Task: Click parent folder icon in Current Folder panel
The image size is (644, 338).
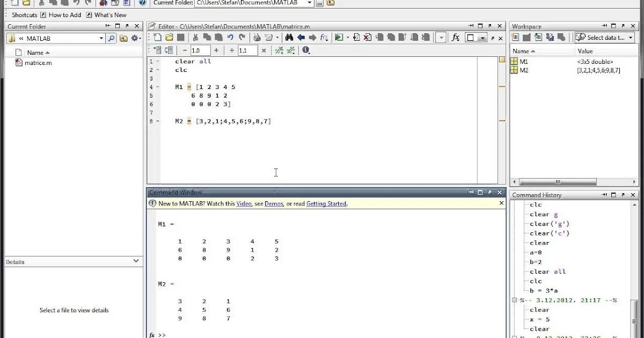Action: point(124,38)
